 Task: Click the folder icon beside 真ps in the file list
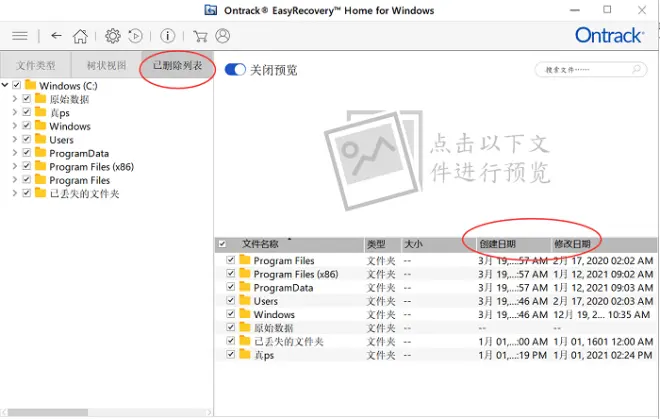(245, 354)
